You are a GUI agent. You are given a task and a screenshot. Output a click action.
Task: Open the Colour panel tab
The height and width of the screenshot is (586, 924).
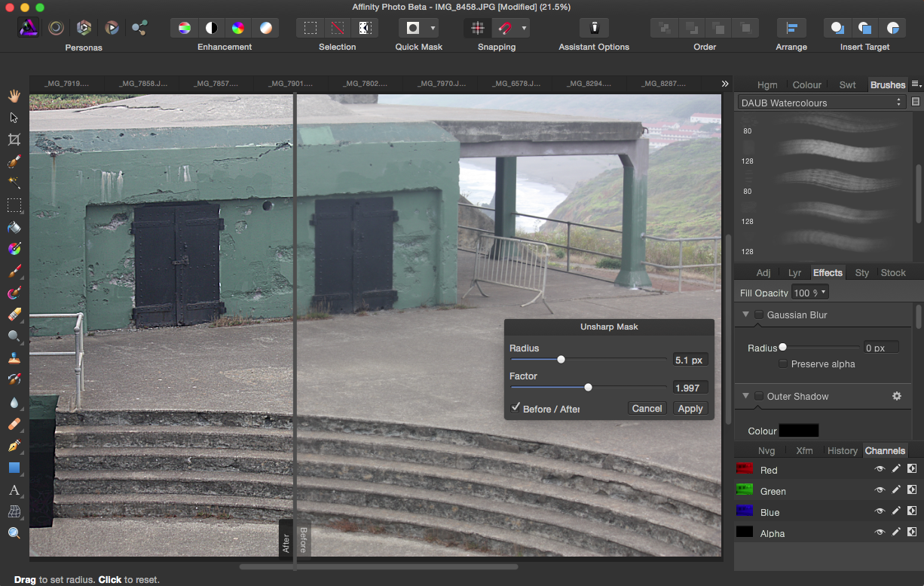(x=807, y=84)
